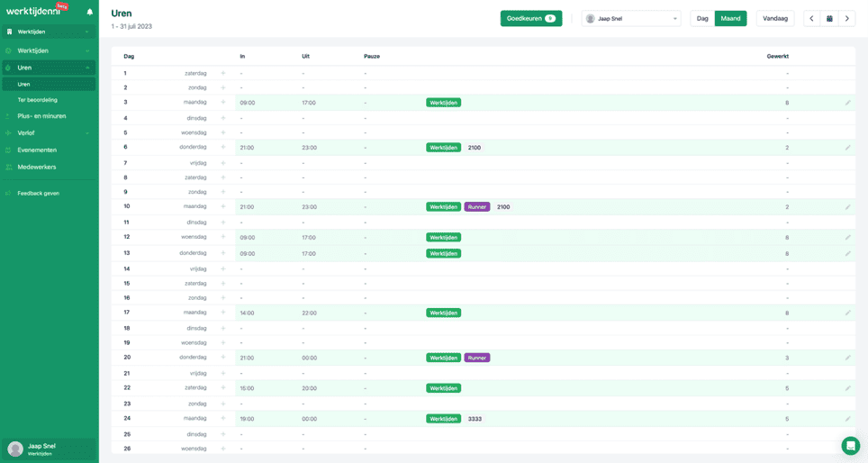Edit hours for maandag 10
This screenshot has height=463, width=868.
pos(847,206)
